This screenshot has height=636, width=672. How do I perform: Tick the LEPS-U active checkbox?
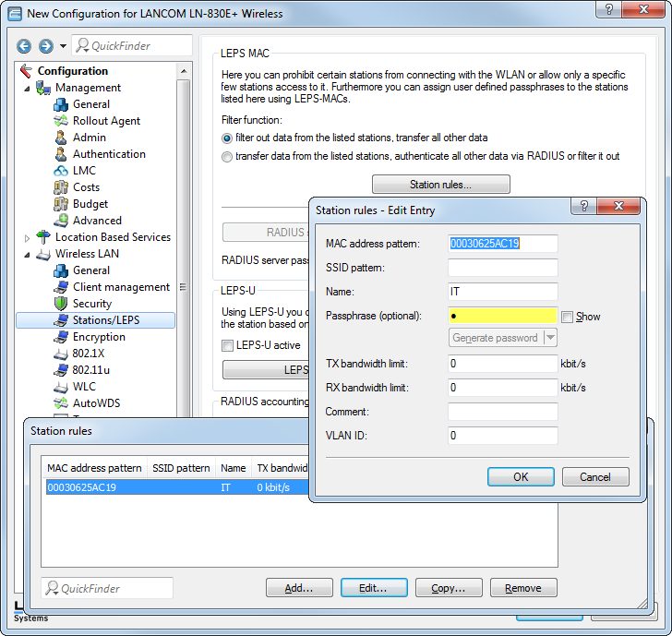pos(228,345)
